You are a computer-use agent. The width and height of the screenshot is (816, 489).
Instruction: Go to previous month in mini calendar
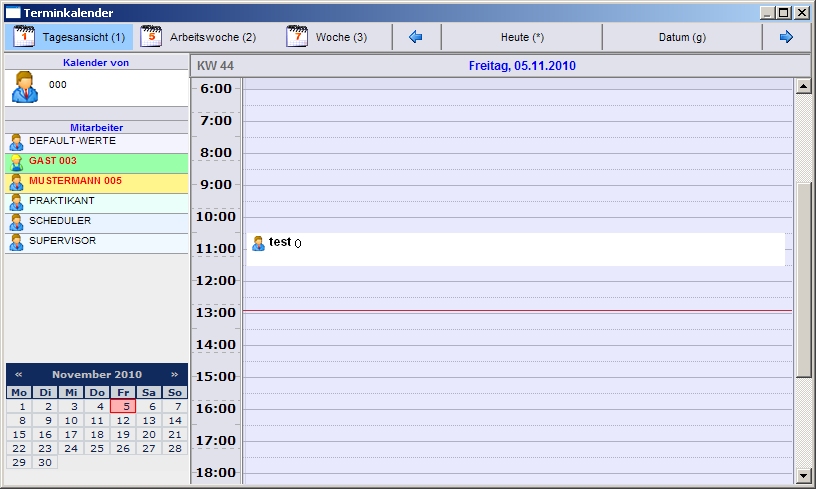coord(19,374)
